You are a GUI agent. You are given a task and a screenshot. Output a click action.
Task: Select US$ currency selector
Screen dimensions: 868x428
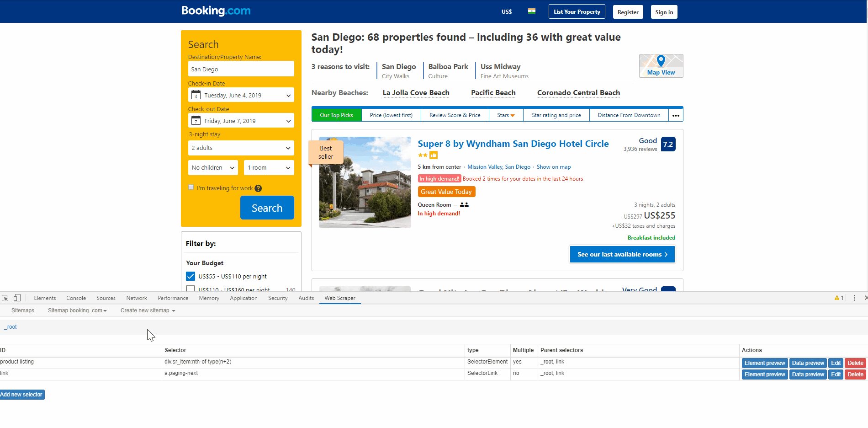[507, 12]
